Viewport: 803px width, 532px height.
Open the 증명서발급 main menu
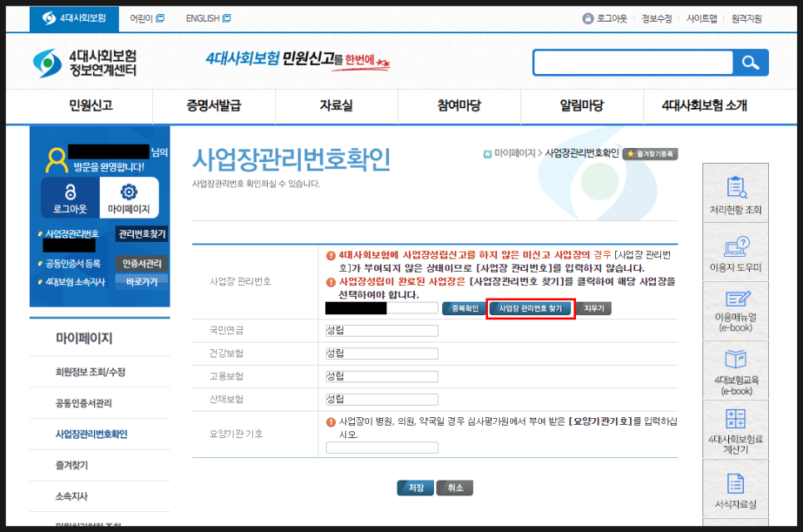coord(214,106)
